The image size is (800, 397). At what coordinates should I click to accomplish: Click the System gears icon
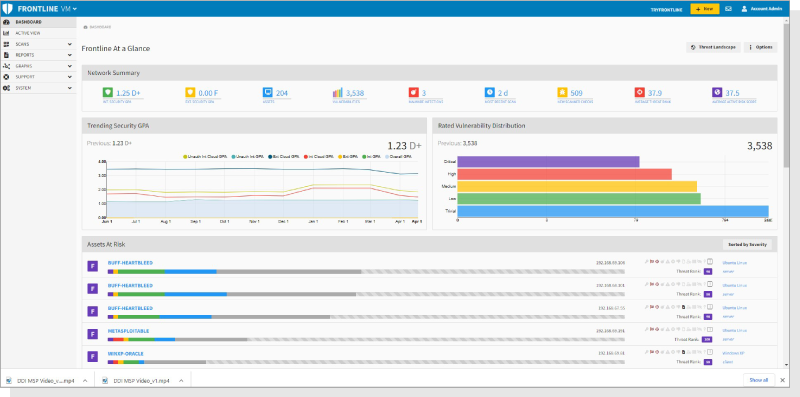6,88
